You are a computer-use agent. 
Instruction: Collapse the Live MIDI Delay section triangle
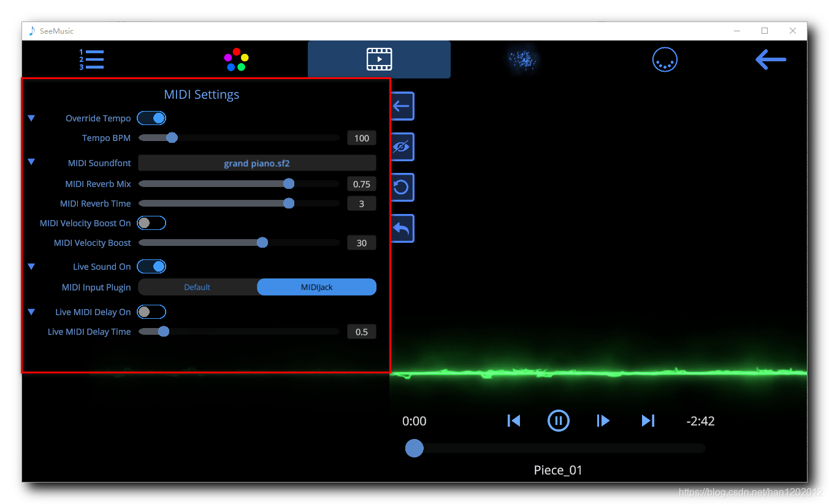pos(31,312)
